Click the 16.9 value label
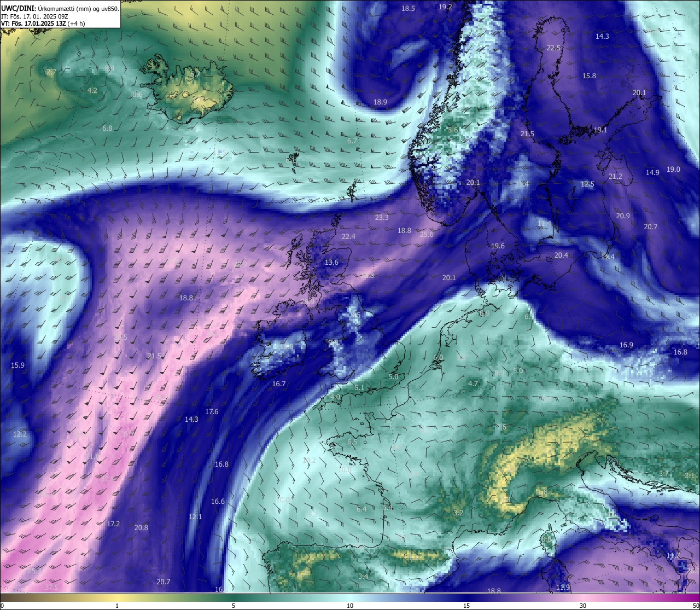The image size is (700, 610). (626, 345)
